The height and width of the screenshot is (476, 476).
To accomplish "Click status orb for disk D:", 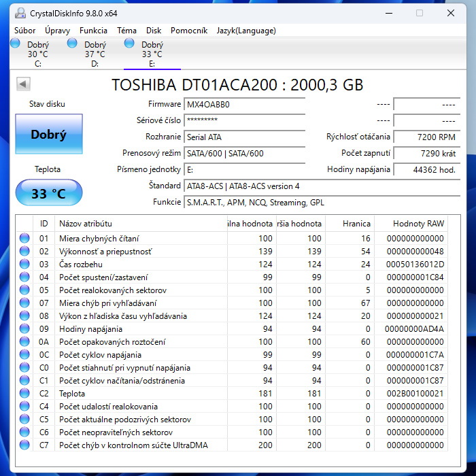I will coord(72,44).
